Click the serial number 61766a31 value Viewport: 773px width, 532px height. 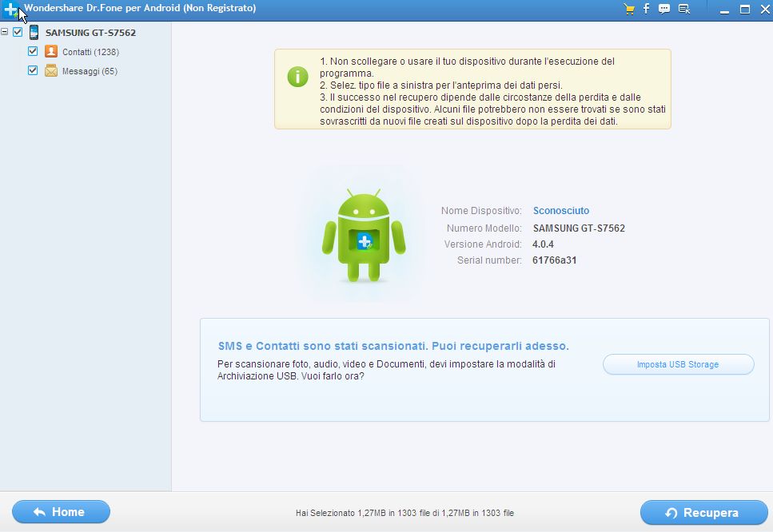coord(555,260)
